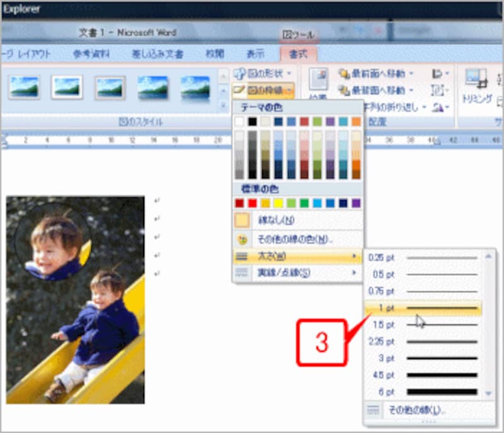Click 最前面へ移動 (Bring to Front)
The image size is (504, 433).
pyautogui.click(x=374, y=74)
